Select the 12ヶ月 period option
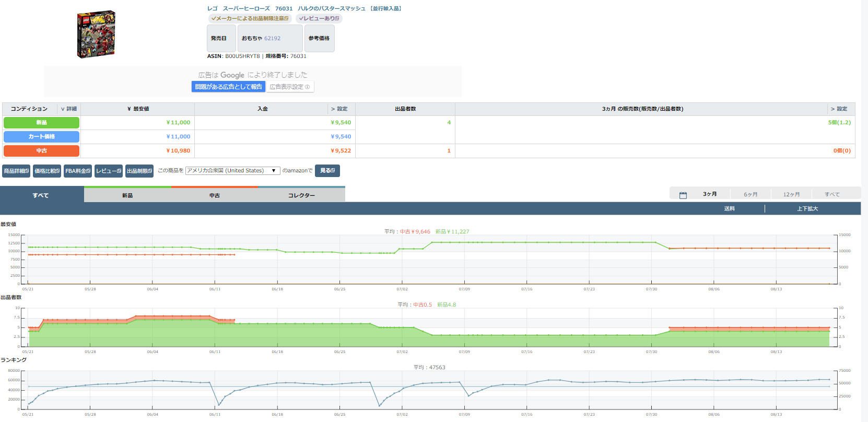This screenshot has width=868, height=422. click(791, 194)
